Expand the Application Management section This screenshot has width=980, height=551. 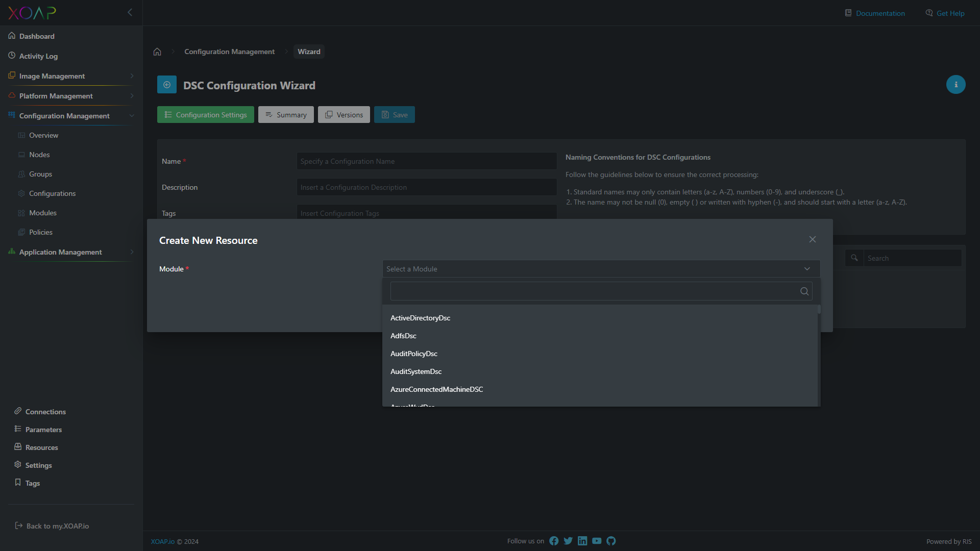click(71, 252)
